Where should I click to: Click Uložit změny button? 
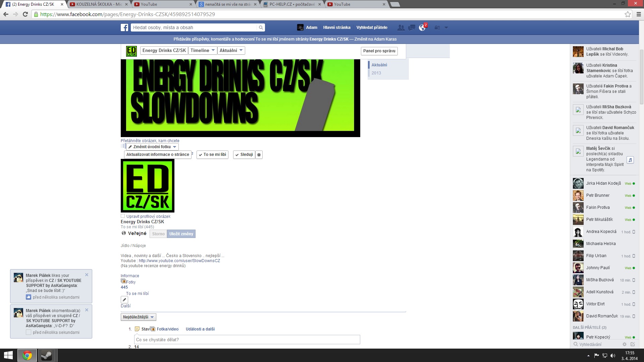[181, 234]
